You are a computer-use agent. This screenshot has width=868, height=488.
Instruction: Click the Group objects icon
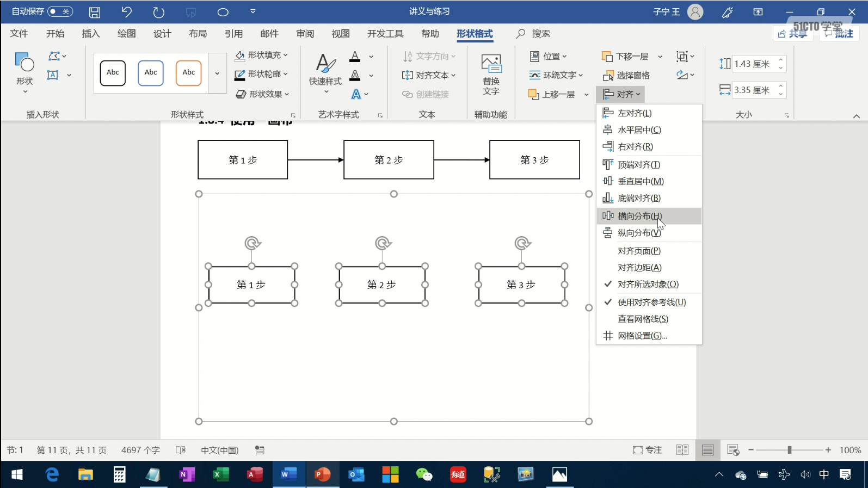(682, 56)
